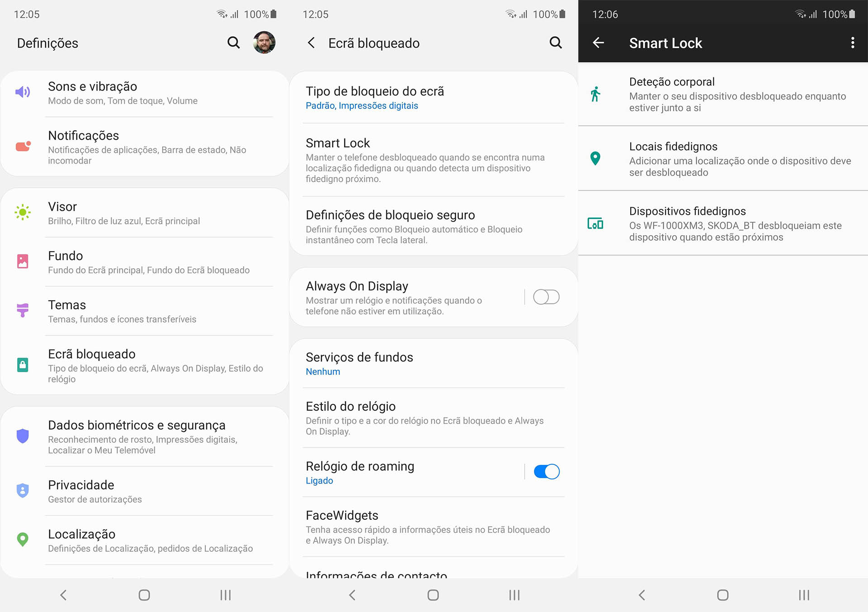Open Smart Lock entry in Ecrã bloqueado
Viewport: 868px width, 612px height.
[433, 160]
